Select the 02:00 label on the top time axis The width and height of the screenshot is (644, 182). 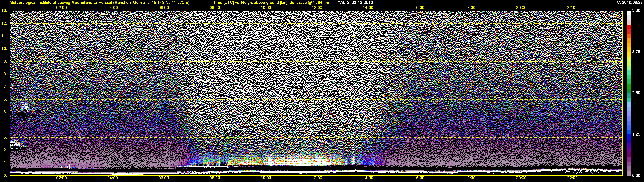[x=61, y=8]
